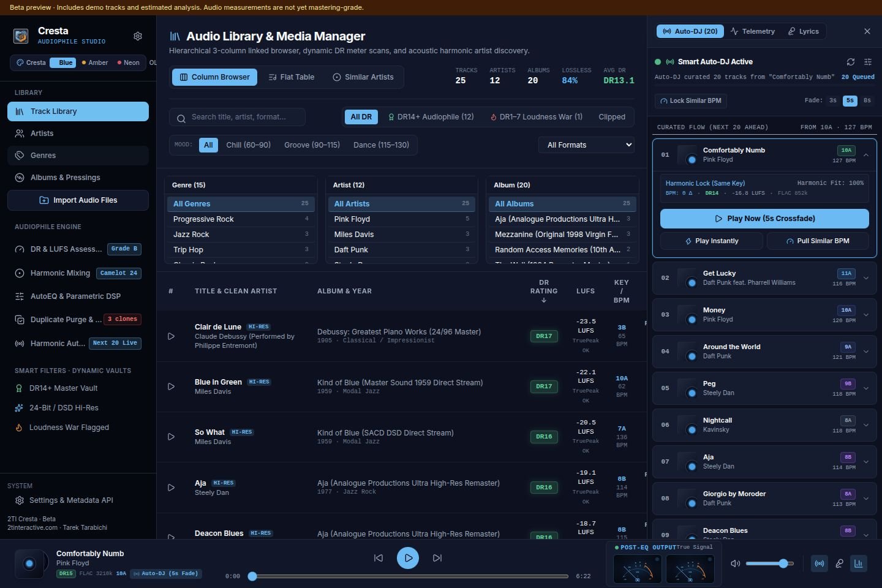This screenshot has width=882, height=588.
Task: Focus the search title, artist, format field
Action: [237, 117]
